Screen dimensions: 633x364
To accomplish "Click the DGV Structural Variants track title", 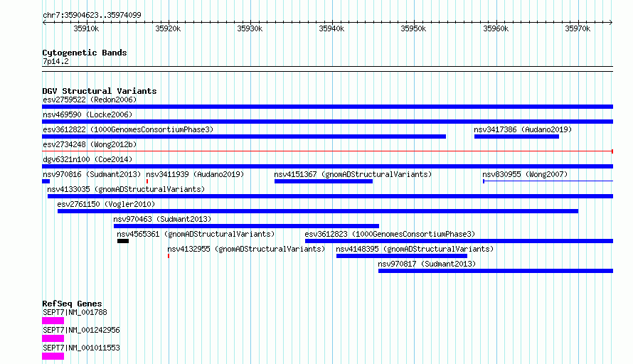I will pyautogui.click(x=100, y=91).
